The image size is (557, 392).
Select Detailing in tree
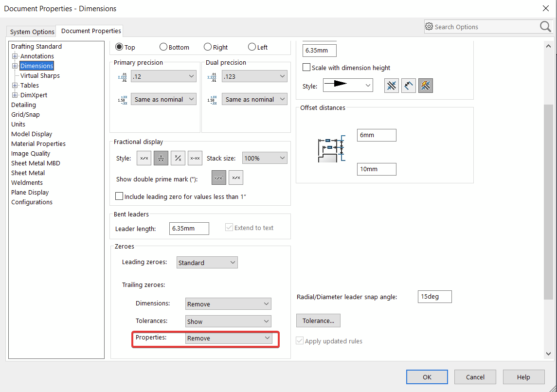pos(23,105)
